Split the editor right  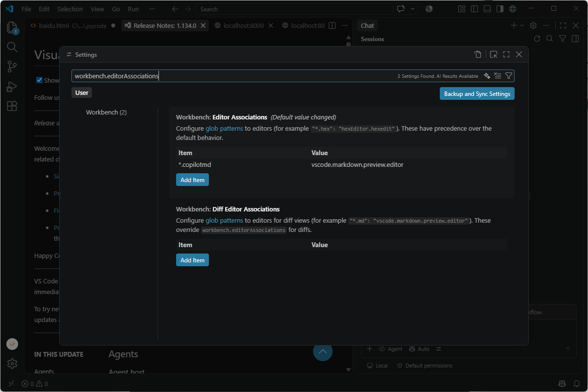332,25
